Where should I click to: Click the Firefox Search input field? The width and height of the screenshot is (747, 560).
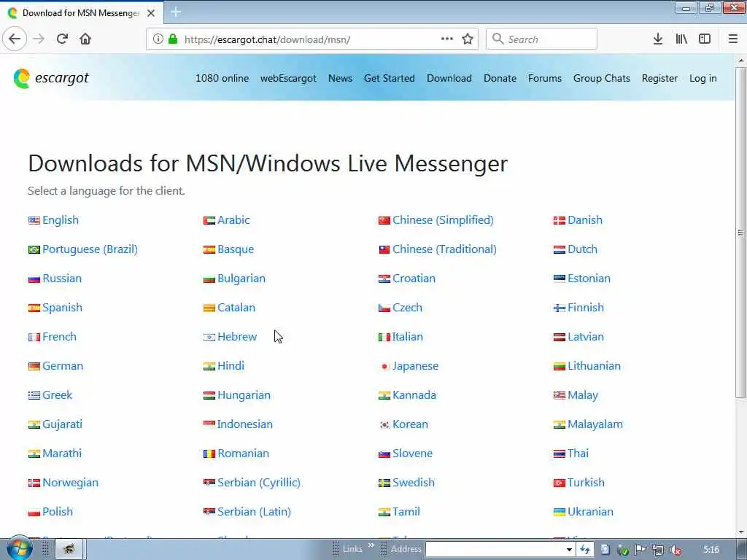(541, 39)
